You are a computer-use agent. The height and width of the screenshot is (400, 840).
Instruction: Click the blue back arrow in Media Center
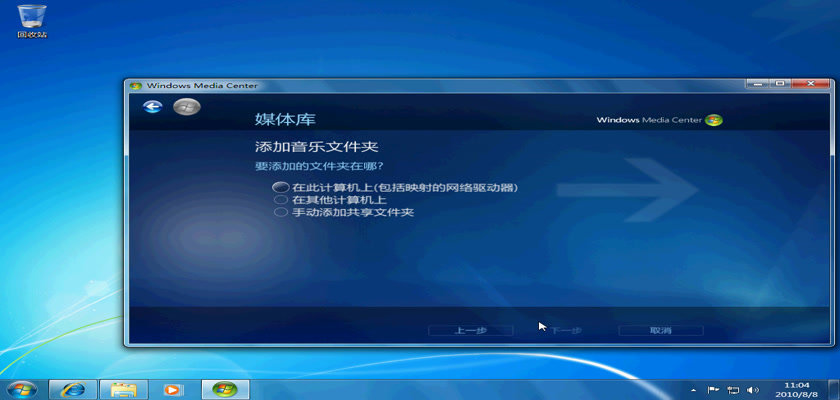click(152, 106)
